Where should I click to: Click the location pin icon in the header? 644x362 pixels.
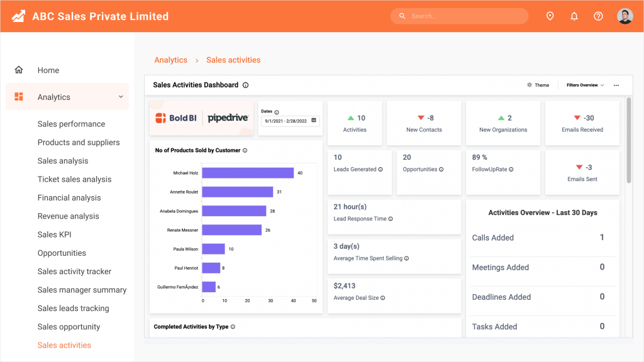point(550,16)
